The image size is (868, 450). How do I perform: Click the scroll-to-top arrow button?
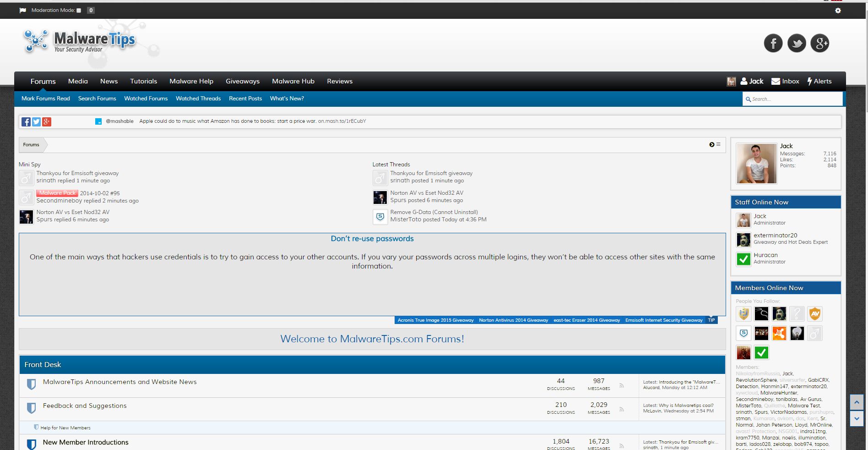[x=857, y=402]
